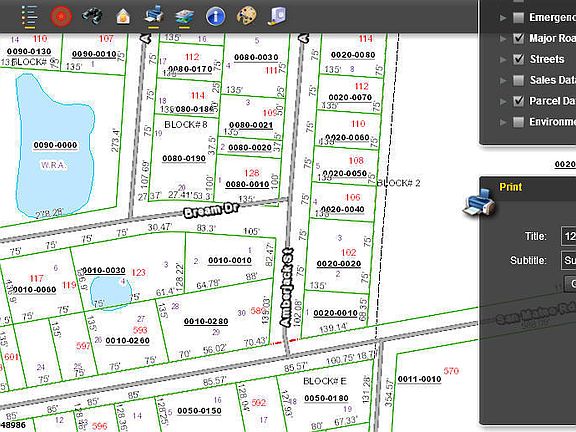
Task: Click the Bream Dr street label
Action: point(211,210)
